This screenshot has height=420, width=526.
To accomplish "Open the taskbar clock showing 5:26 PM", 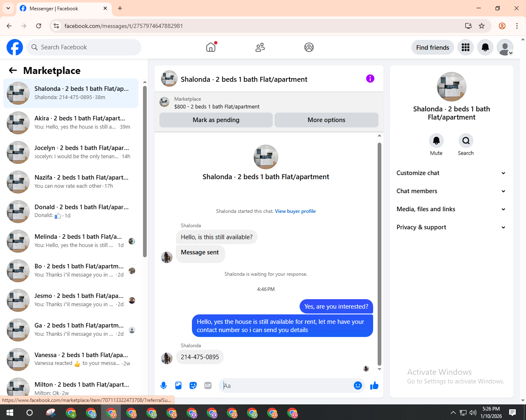I will [x=491, y=413].
